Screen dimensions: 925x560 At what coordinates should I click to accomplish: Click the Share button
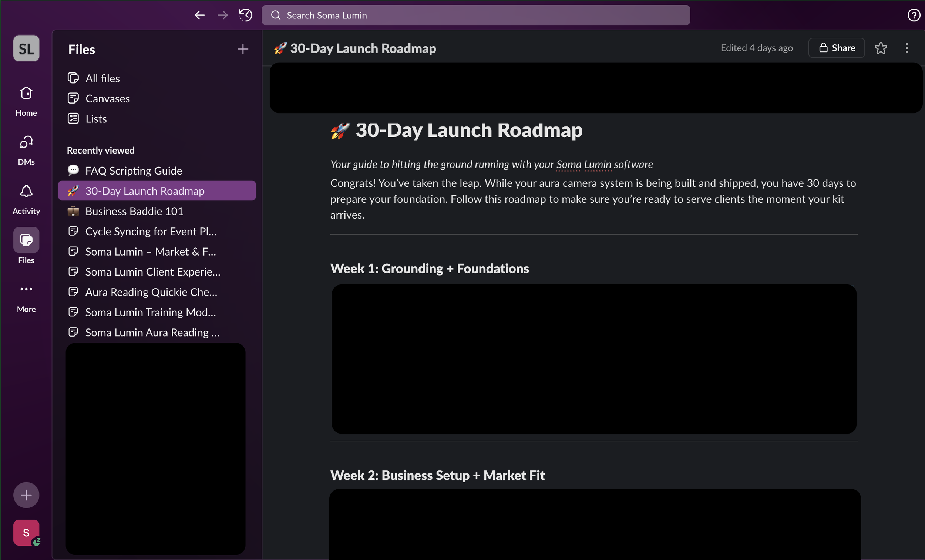coord(837,48)
